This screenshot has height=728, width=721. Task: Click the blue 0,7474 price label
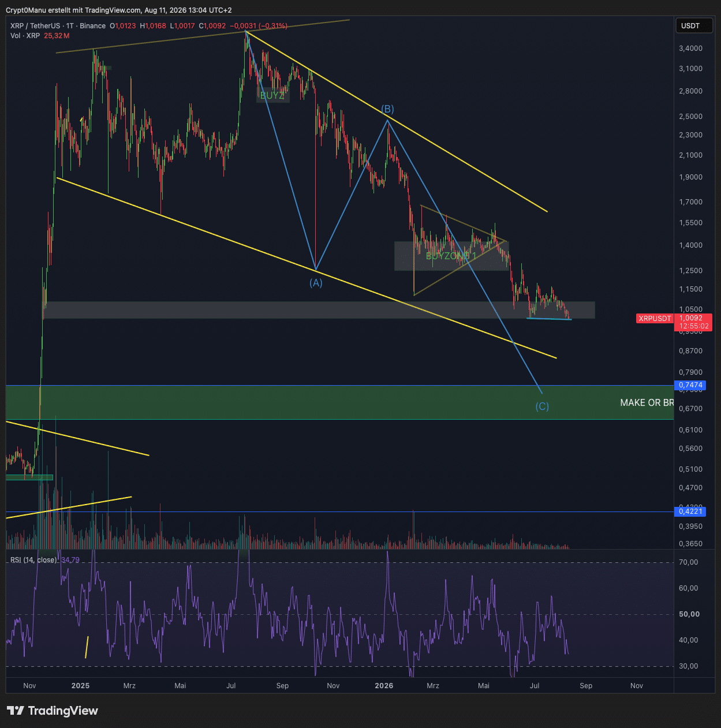[690, 385]
